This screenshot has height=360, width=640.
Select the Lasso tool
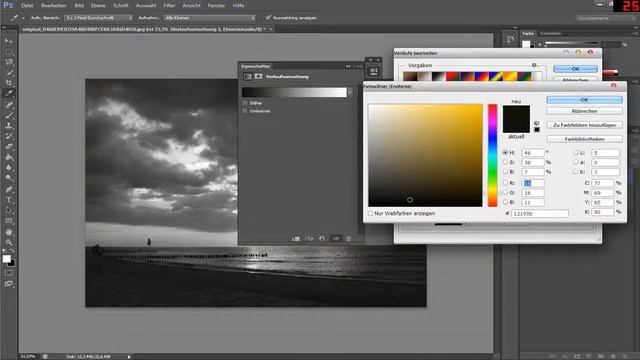[9, 62]
